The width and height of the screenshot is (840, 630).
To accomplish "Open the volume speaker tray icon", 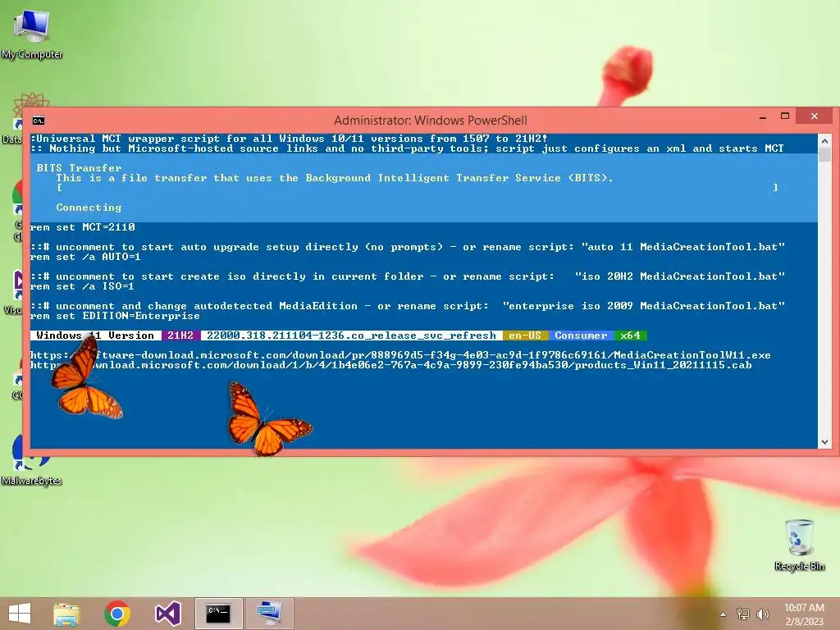I will pyautogui.click(x=762, y=614).
